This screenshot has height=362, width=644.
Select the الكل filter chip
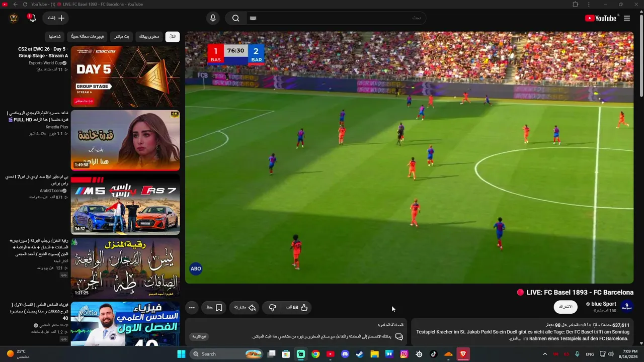coord(173,37)
